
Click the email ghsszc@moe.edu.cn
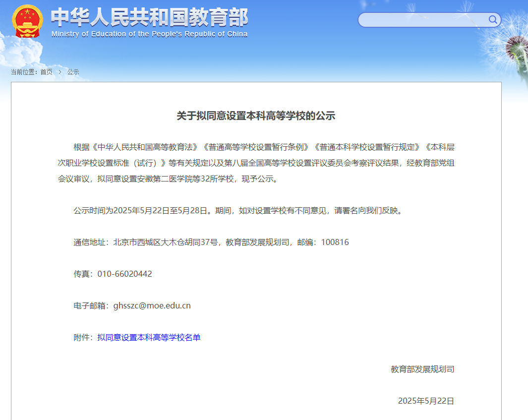152,306
